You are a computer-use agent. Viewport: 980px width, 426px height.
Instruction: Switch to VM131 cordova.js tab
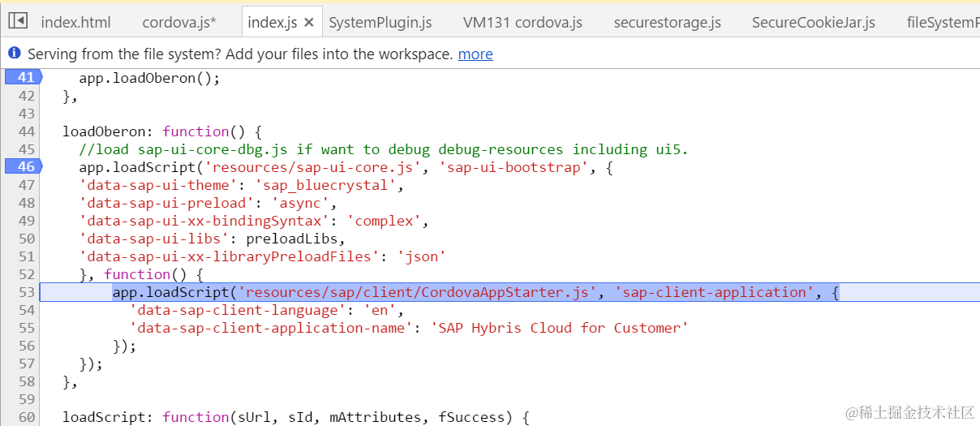click(522, 23)
